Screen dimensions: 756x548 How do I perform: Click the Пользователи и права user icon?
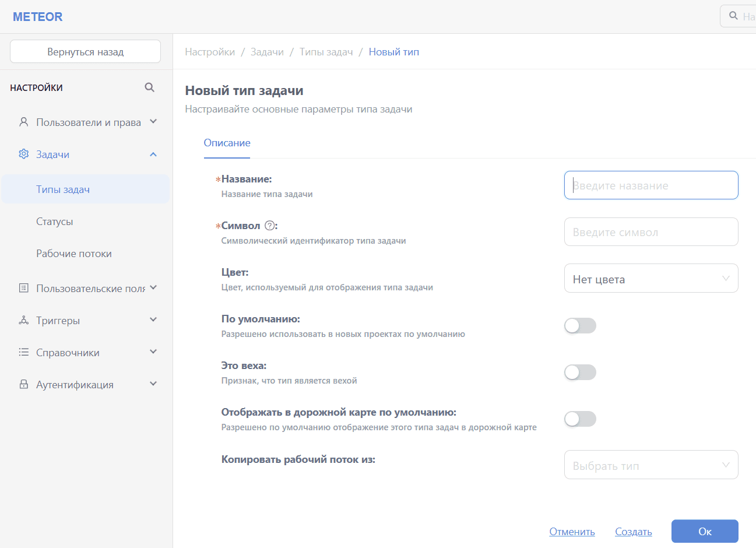tap(24, 122)
